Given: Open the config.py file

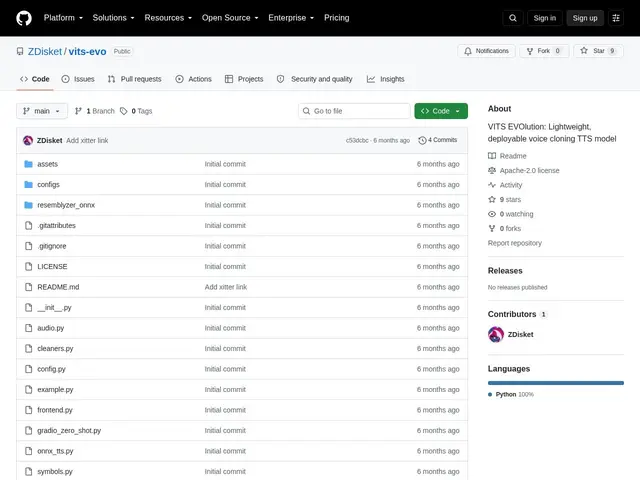Looking at the screenshot, I should pos(51,369).
